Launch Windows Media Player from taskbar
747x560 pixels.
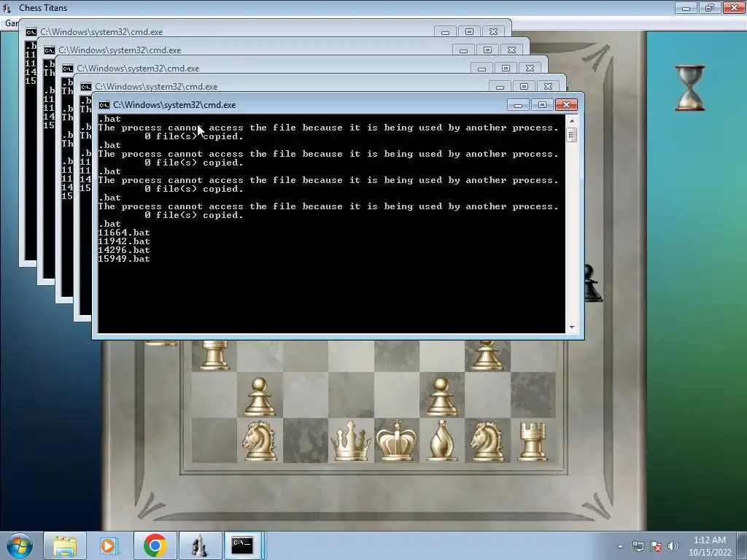(108, 545)
